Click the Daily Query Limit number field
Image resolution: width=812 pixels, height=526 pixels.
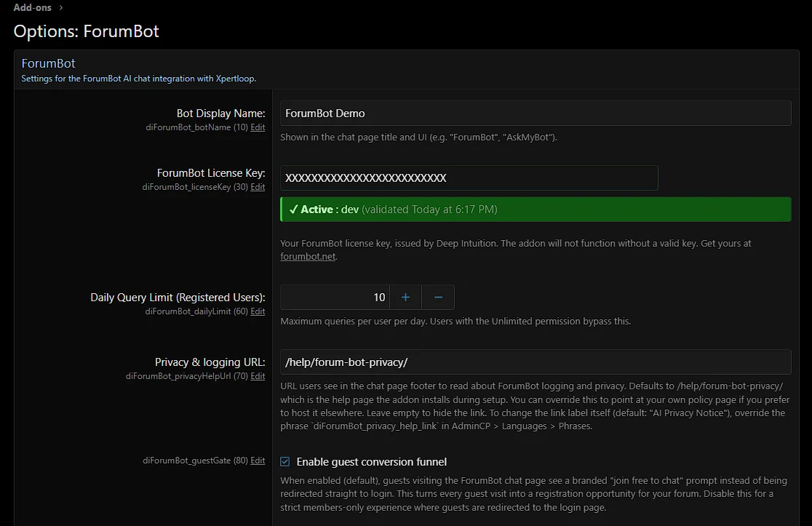[x=335, y=298]
